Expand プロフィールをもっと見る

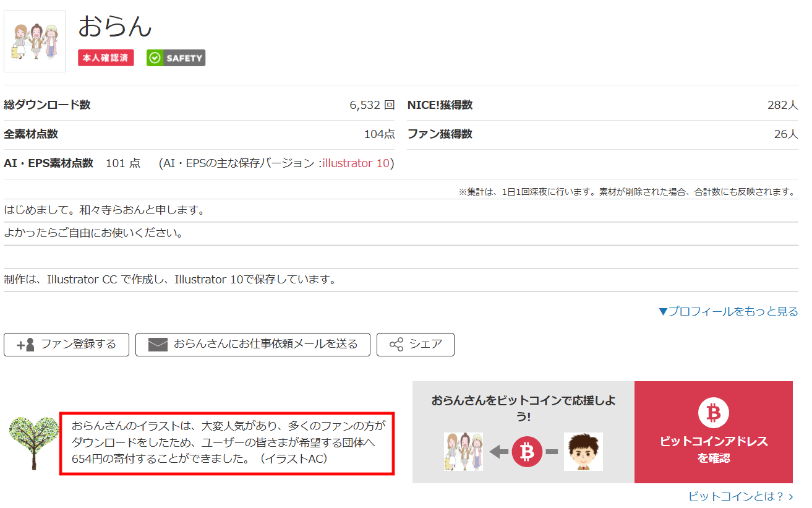[x=728, y=311]
